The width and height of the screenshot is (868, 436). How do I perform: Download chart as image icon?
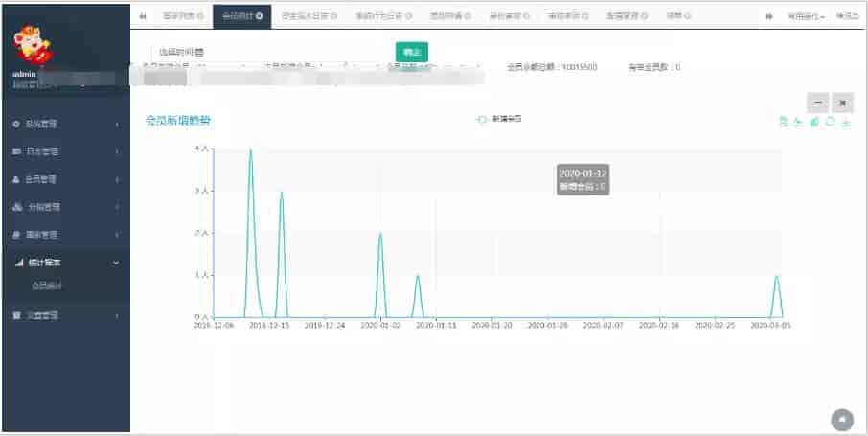[x=846, y=123]
